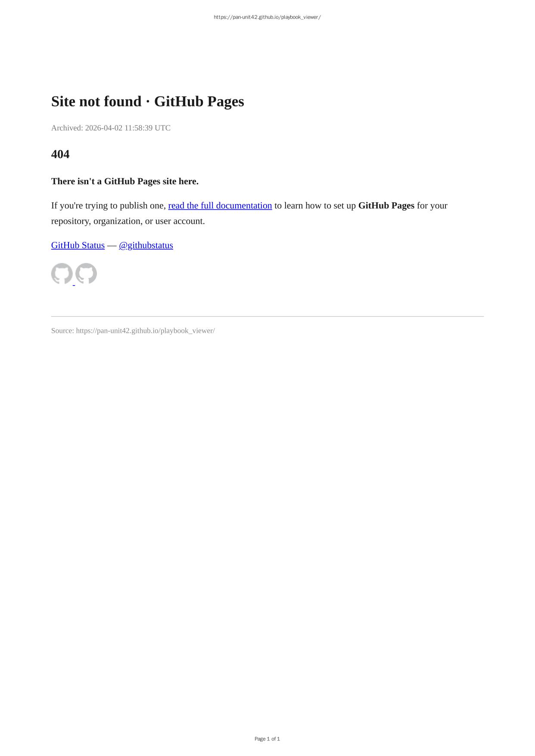The height and width of the screenshot is (756, 535).
Task: Click the Site not found title heading
Action: coord(148,102)
